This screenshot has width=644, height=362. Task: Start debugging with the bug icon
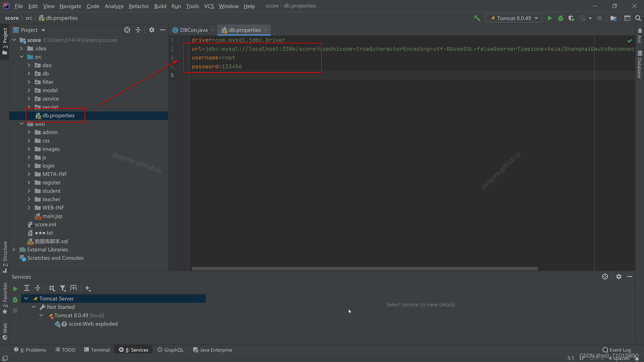pos(560,18)
